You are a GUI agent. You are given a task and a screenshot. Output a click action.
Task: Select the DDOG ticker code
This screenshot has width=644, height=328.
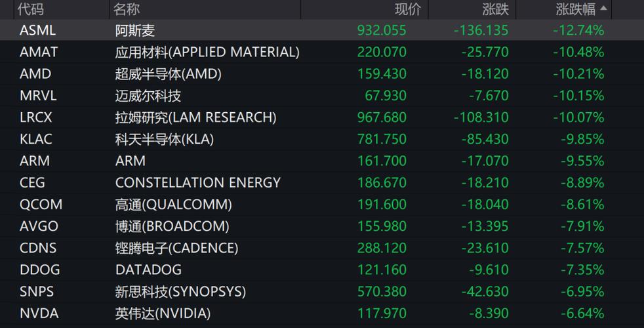[x=39, y=270]
